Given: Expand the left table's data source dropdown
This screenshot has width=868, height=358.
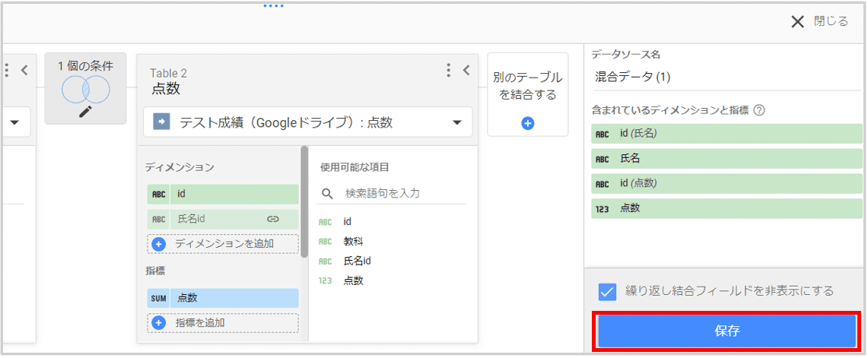Looking at the screenshot, I should coord(14,122).
